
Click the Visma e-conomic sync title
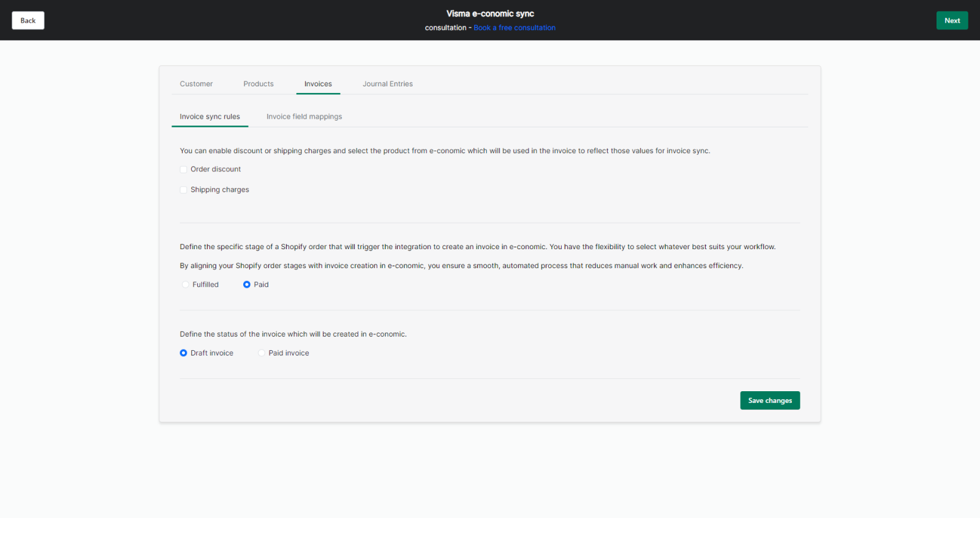[489, 13]
